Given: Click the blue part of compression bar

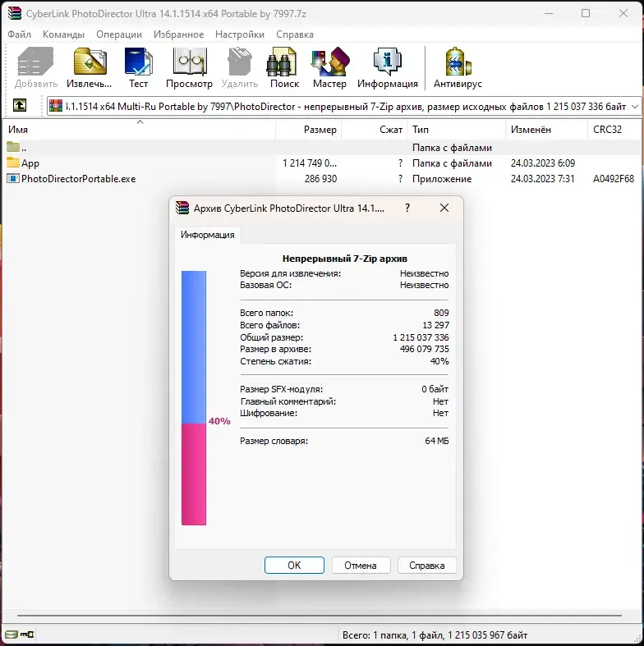Looking at the screenshot, I should [194, 347].
